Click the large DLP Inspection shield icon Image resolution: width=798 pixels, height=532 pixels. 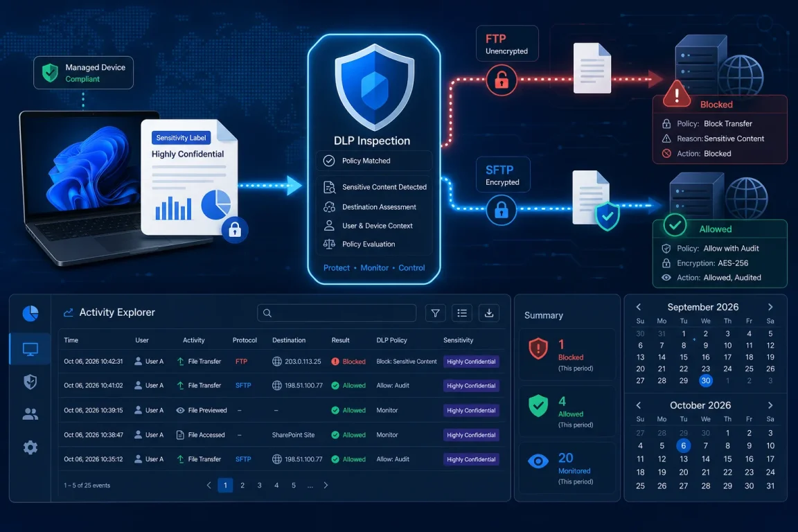(x=375, y=87)
